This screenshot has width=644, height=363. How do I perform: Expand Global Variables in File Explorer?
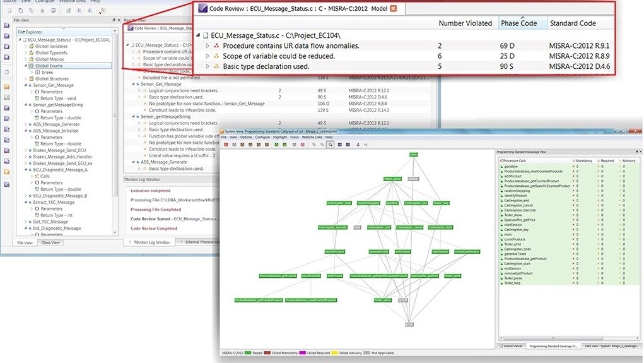(25, 47)
